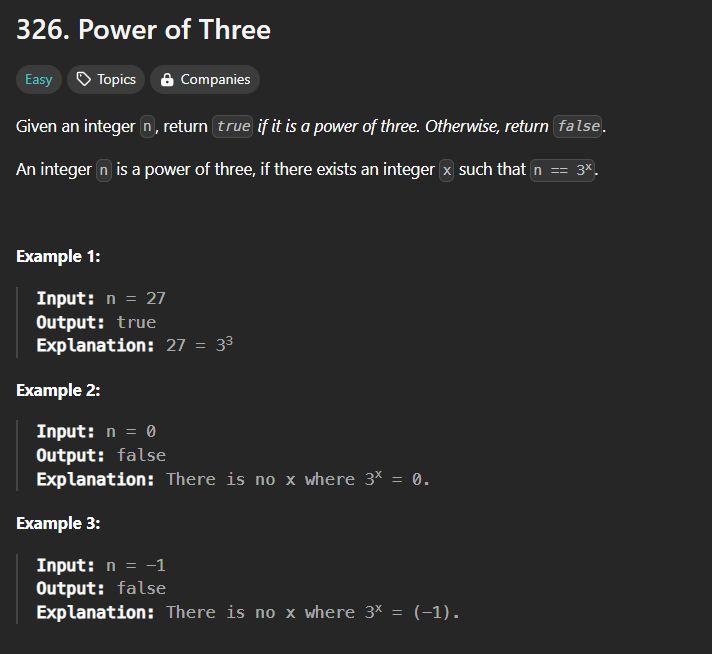This screenshot has height=654, width=712.
Task: Click the Example 2 heading
Action: (x=58, y=391)
